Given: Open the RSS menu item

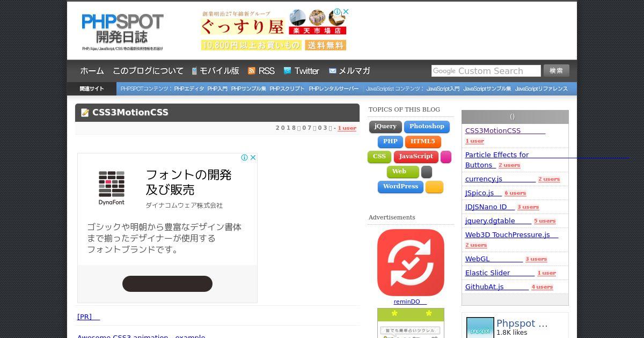Looking at the screenshot, I should 266,71.
